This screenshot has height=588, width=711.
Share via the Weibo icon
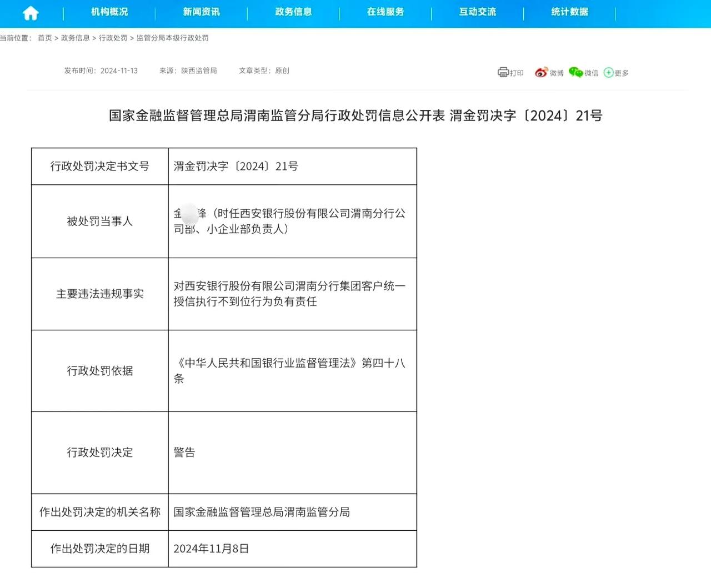tap(541, 72)
